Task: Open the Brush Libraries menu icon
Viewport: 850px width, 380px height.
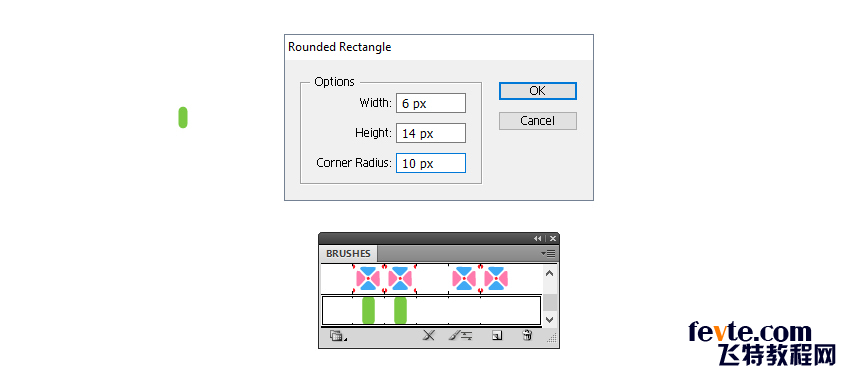Action: [x=337, y=337]
